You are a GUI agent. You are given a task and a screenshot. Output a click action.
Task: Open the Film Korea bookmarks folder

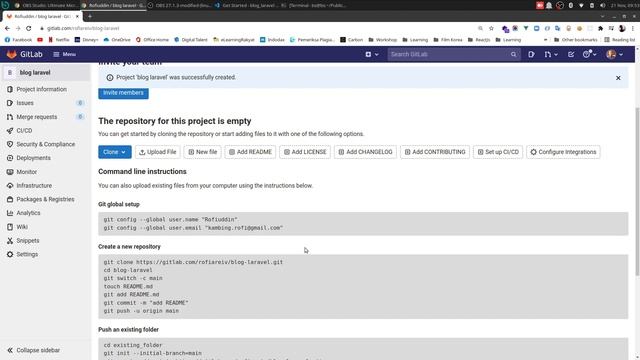[447, 40]
